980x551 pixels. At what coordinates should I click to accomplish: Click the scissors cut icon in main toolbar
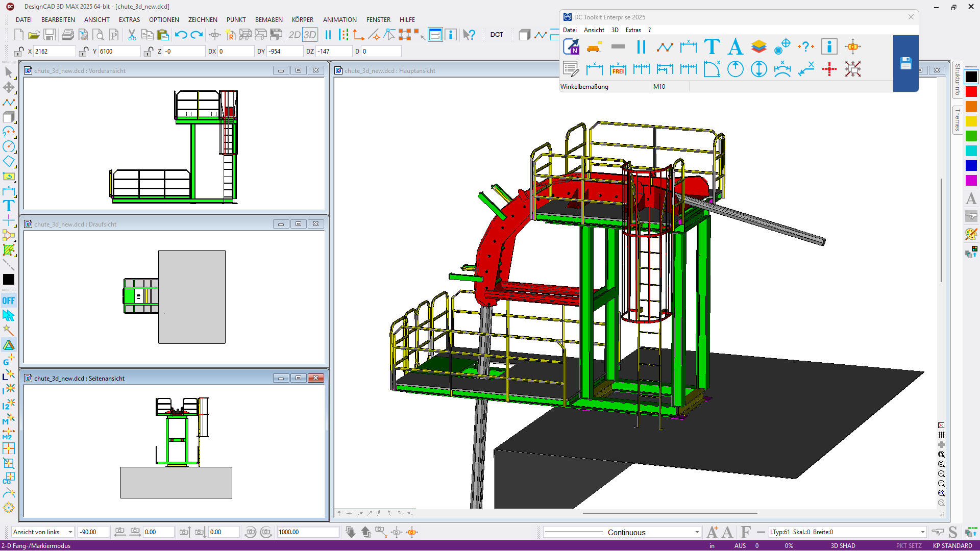point(132,35)
